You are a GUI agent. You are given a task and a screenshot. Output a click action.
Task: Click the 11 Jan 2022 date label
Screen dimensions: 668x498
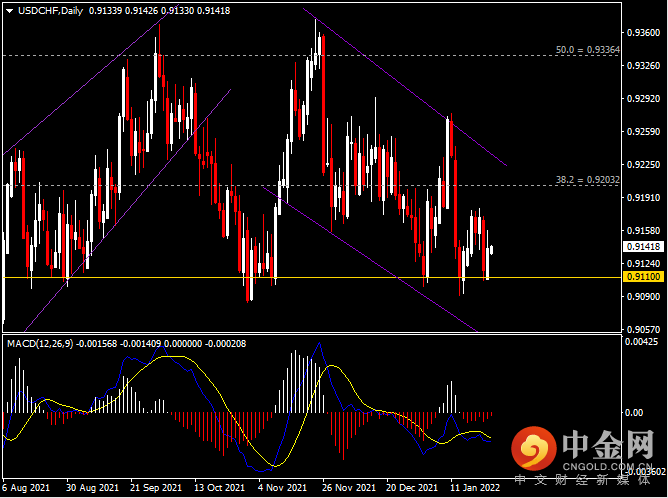(475, 487)
